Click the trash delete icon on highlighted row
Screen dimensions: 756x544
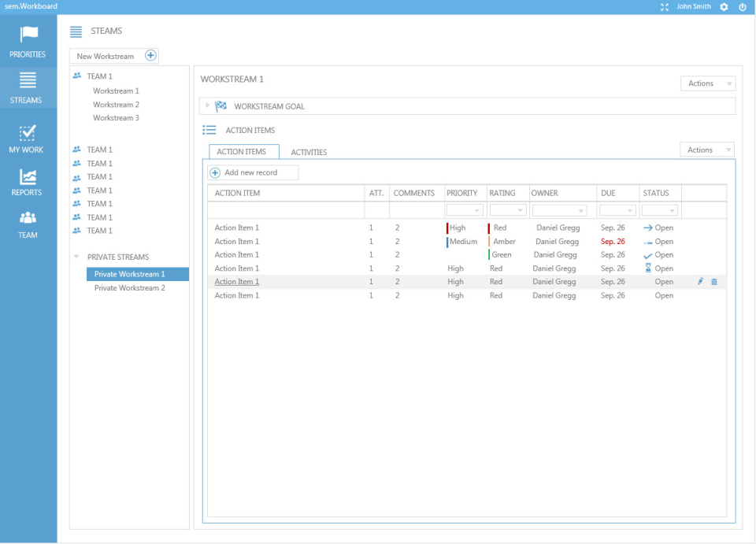[714, 282]
